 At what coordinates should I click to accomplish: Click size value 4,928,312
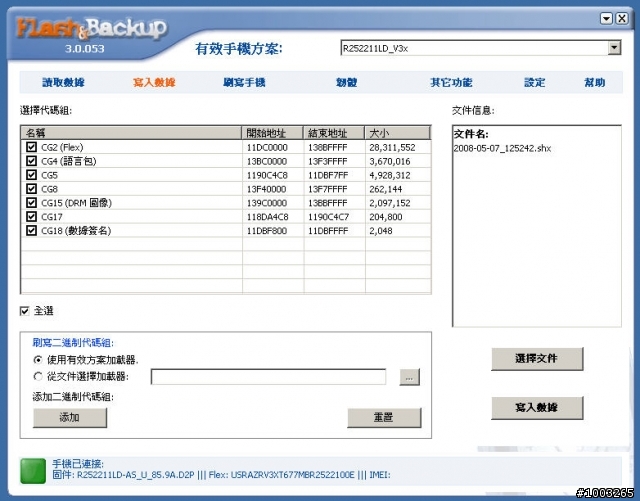(390, 175)
